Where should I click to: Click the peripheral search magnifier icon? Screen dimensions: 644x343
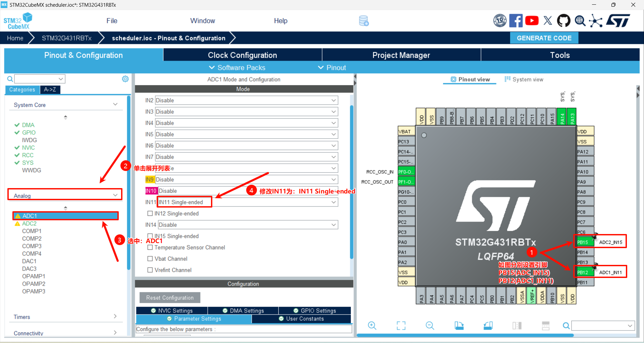coord(10,79)
